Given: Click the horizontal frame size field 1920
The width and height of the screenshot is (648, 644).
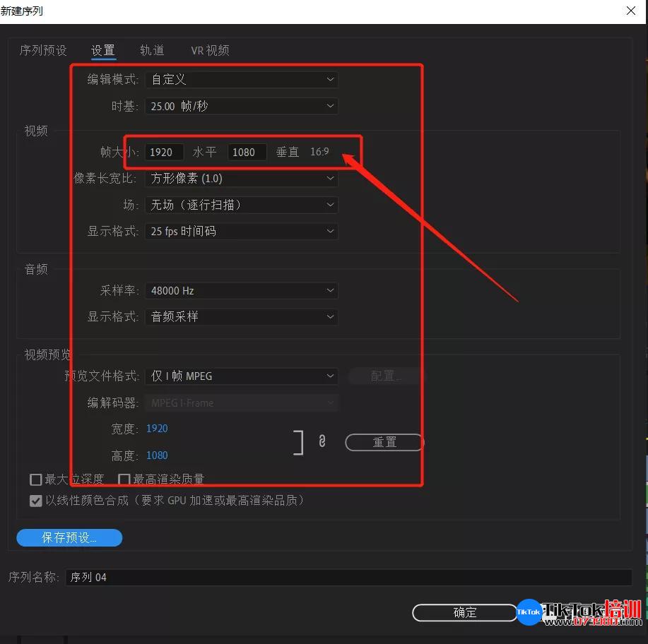Looking at the screenshot, I should click(x=164, y=152).
